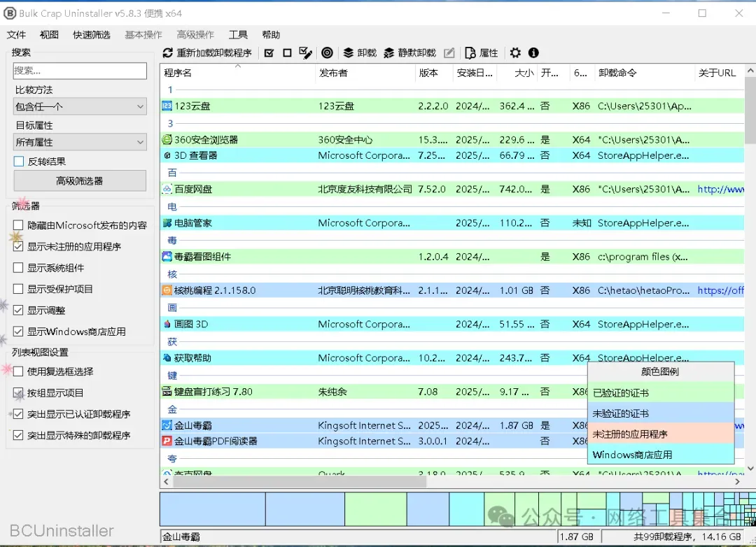Click the 核桃编程 app icon
Viewport: 756px width, 547px height.
point(167,290)
